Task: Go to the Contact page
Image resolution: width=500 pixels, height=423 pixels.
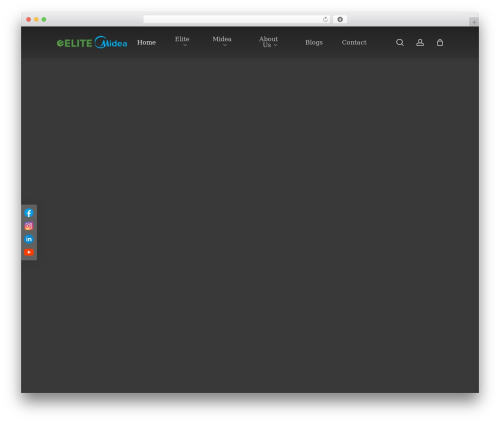Action: coord(354,43)
